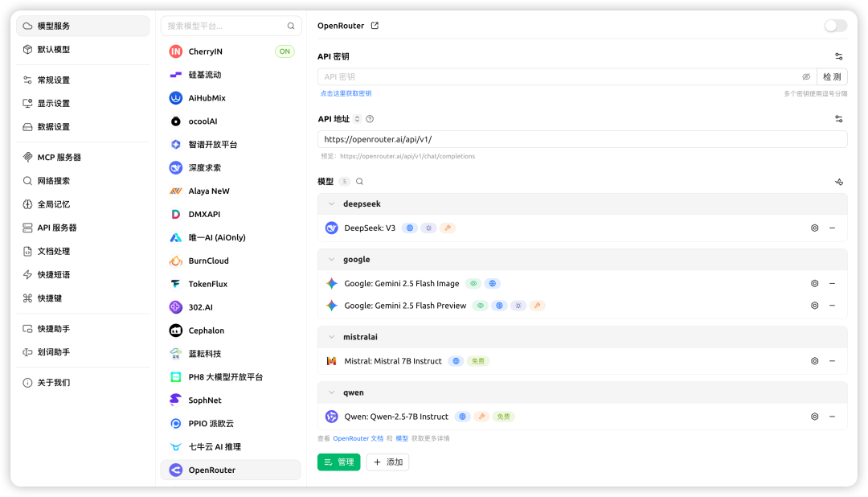Collapse the google model group
The height and width of the screenshot is (497, 868).
coord(332,259)
